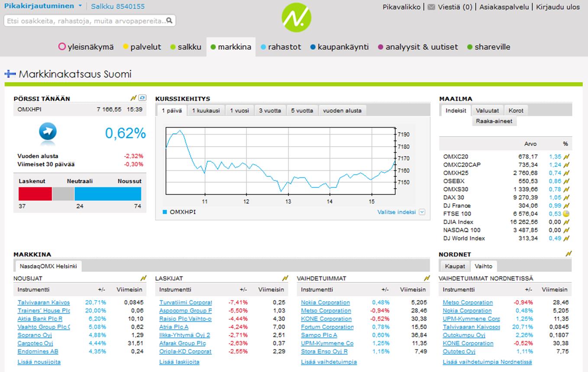Select the 1 vuosi chart tab
The width and height of the screenshot is (588, 372).
239,110
